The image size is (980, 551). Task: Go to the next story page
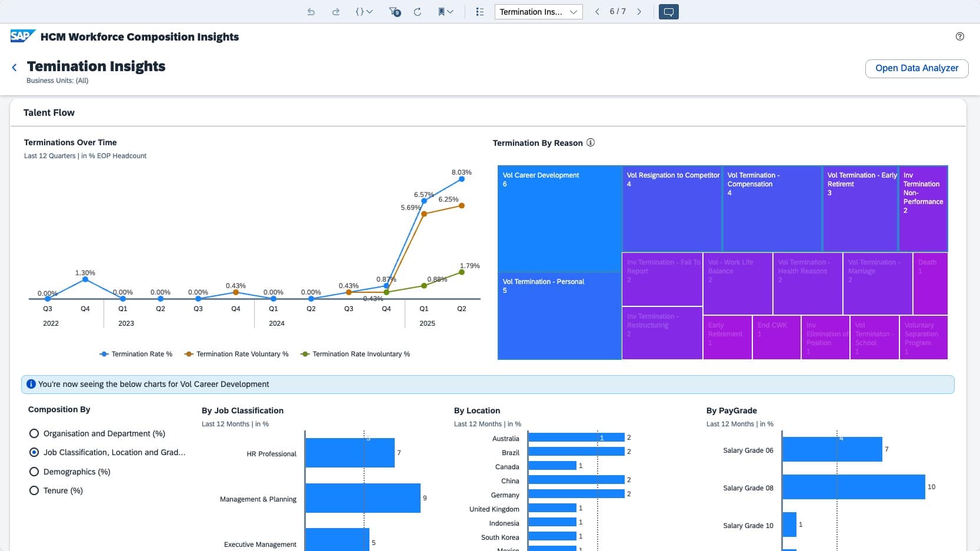pos(639,12)
